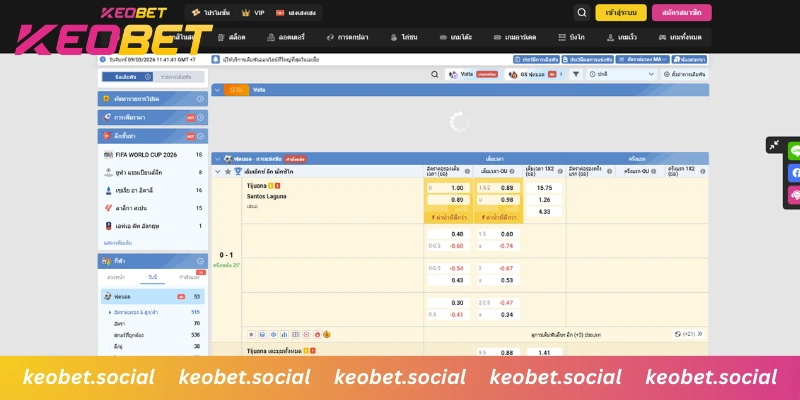Toggle the GS football quick filter chip
The height and width of the screenshot is (400, 800).
pos(535,74)
